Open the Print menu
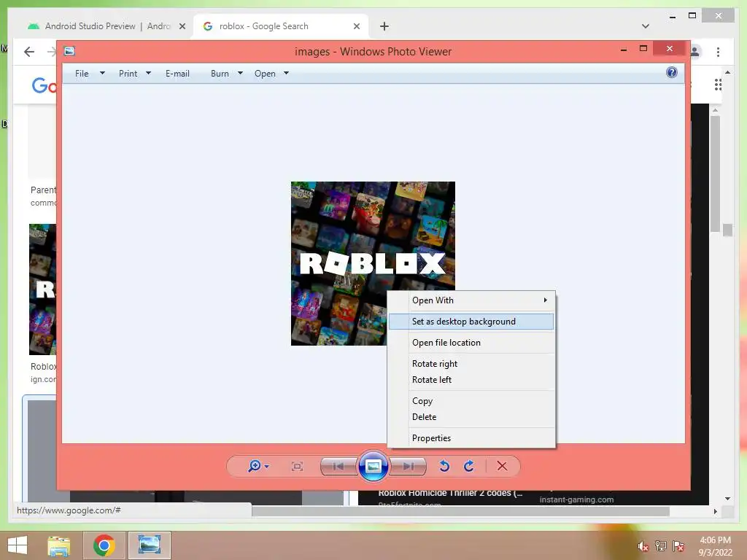The width and height of the screenshot is (747, 560). pos(128,74)
